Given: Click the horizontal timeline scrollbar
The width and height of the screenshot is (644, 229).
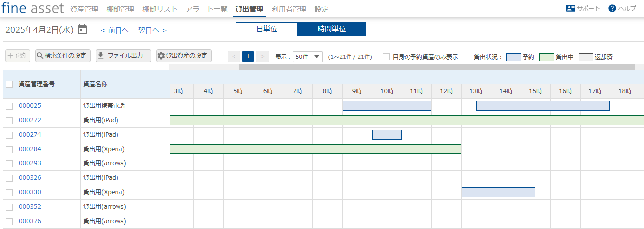Looking at the screenshot, I should tap(437, 67).
